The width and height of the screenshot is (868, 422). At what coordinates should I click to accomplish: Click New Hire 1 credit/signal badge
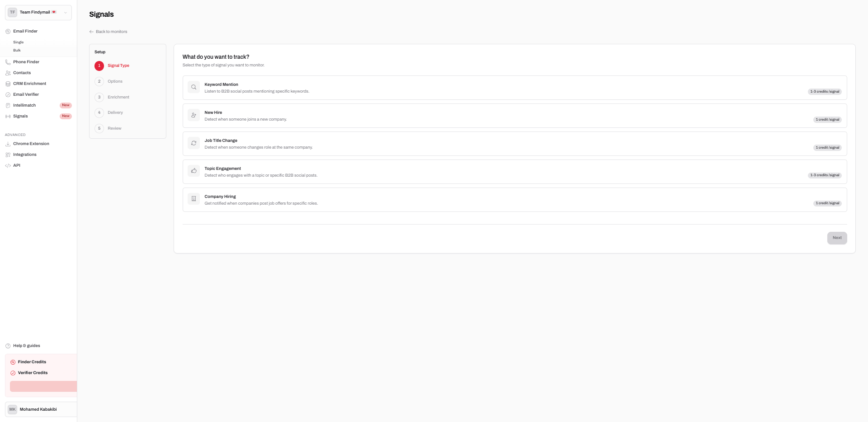[x=827, y=120]
